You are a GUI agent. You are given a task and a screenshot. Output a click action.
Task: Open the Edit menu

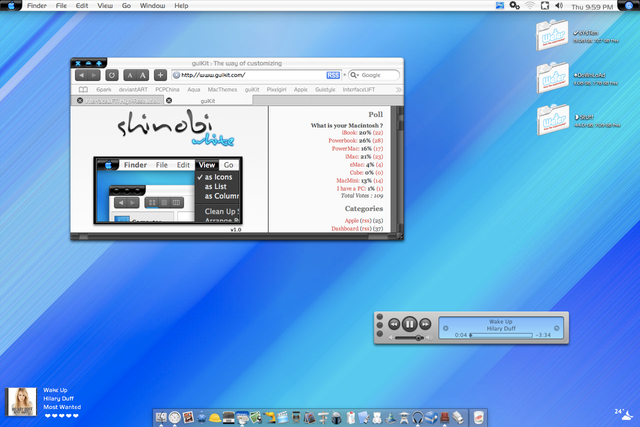(82, 6)
